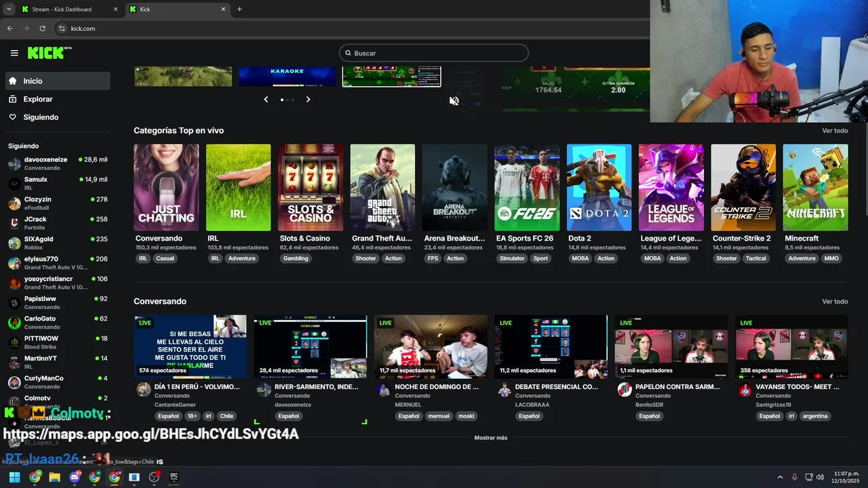Screen dimensions: 868x488
Task: Open File Explorer from the taskbar
Action: pos(55,477)
